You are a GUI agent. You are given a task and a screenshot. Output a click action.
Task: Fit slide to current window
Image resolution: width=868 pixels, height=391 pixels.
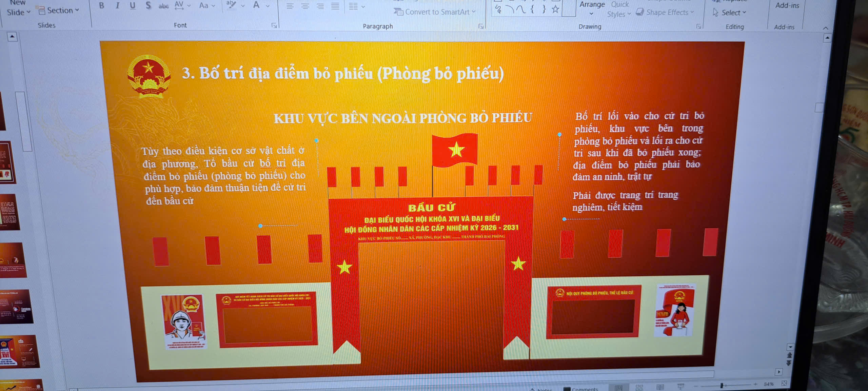784,383
